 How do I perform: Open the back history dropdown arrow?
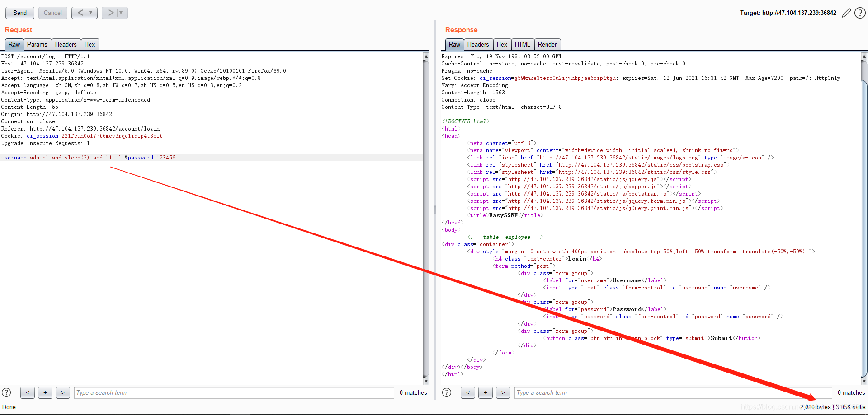pos(91,13)
